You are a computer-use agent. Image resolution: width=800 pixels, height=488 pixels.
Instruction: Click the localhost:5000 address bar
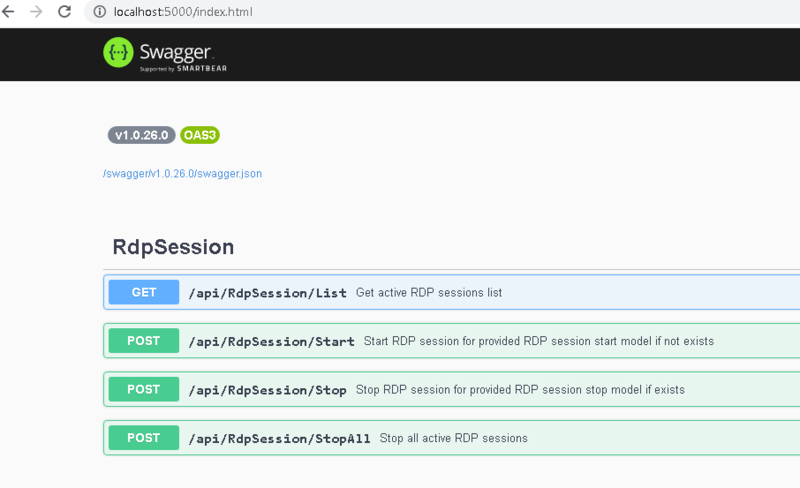tap(442, 11)
